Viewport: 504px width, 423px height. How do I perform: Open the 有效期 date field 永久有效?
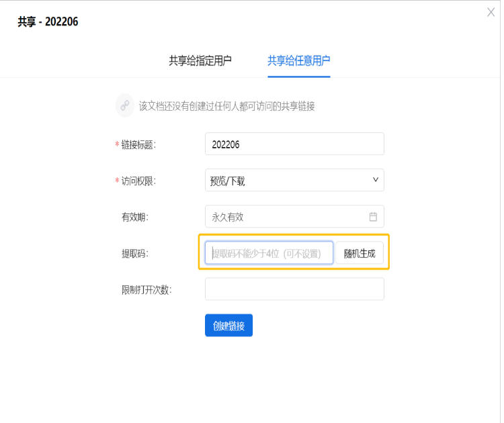click(294, 216)
